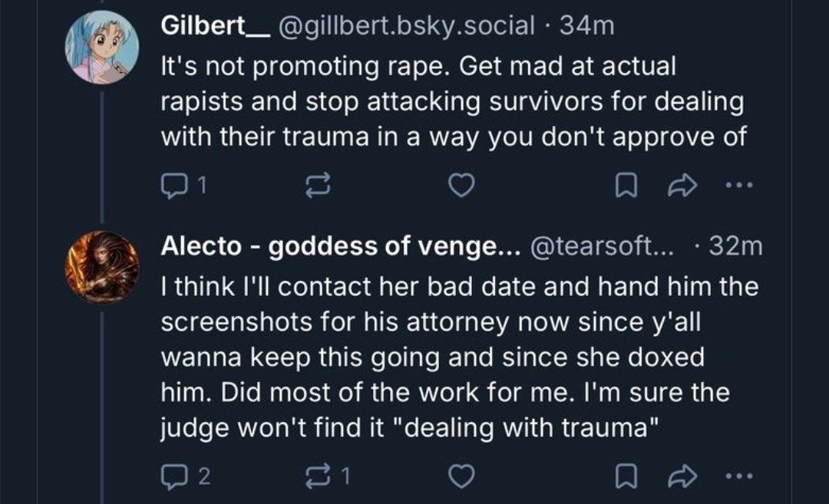Viewport: 829px width, 504px height.
Task: Open Gilbert's post 34m timestamp
Action: click(587, 26)
